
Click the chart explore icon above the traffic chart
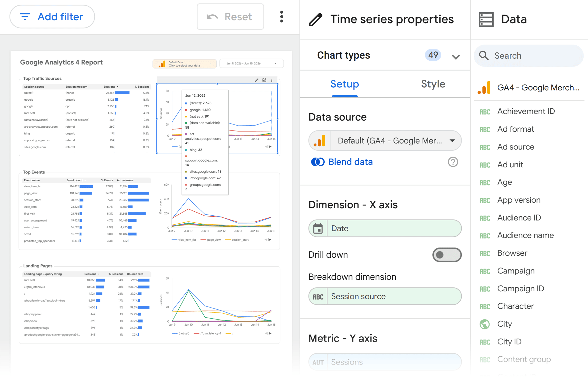[264, 80]
